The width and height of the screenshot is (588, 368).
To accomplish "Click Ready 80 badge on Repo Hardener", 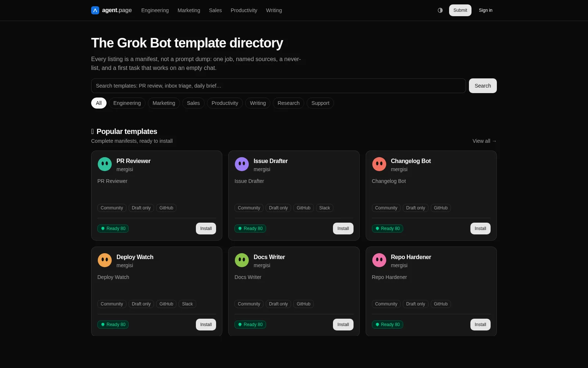I will coord(387,325).
